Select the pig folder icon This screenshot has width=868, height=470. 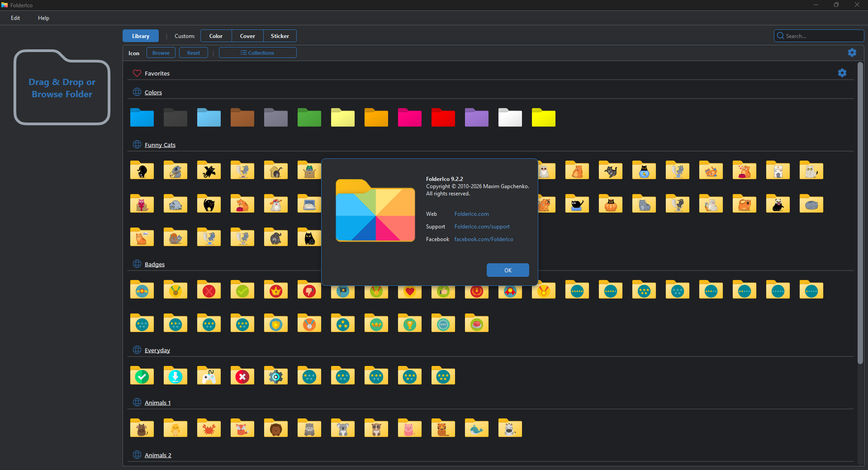410,428
